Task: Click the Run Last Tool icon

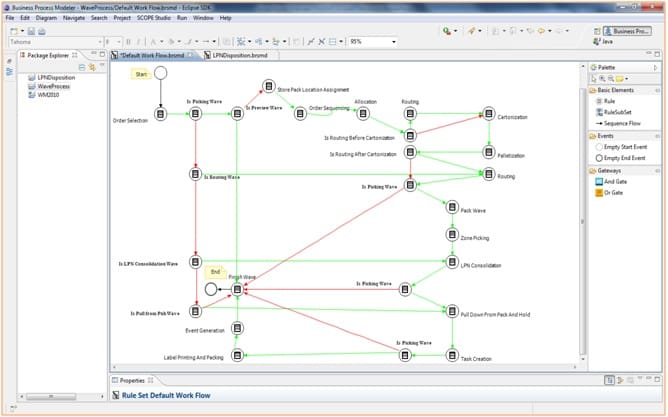Action: pyautogui.click(x=446, y=31)
